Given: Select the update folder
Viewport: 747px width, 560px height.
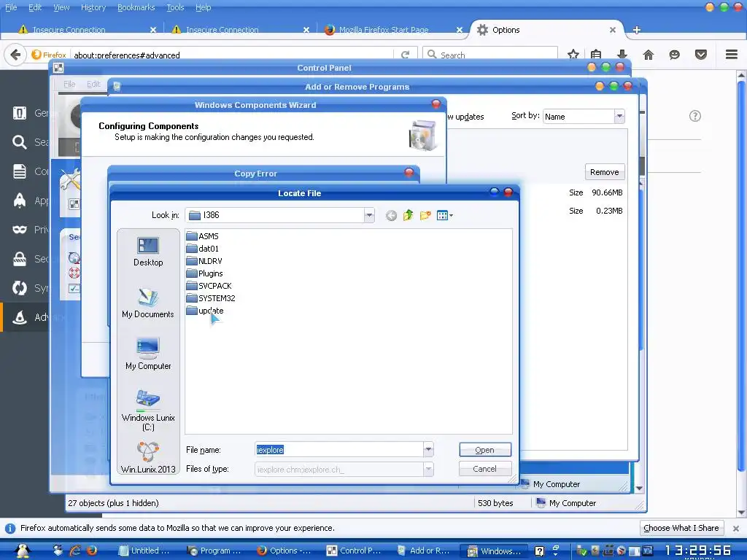Looking at the screenshot, I should [x=205, y=311].
